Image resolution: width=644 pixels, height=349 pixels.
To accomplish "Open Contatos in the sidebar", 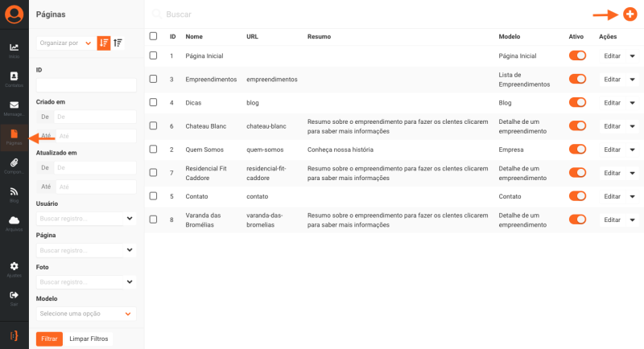I will coord(14,78).
